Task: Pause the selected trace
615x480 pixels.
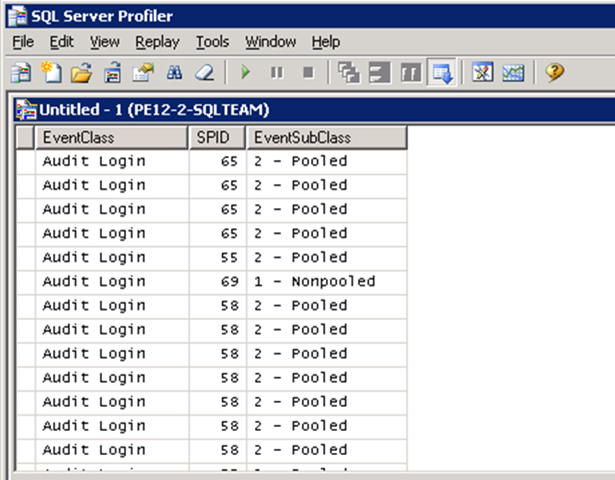Action: click(277, 73)
